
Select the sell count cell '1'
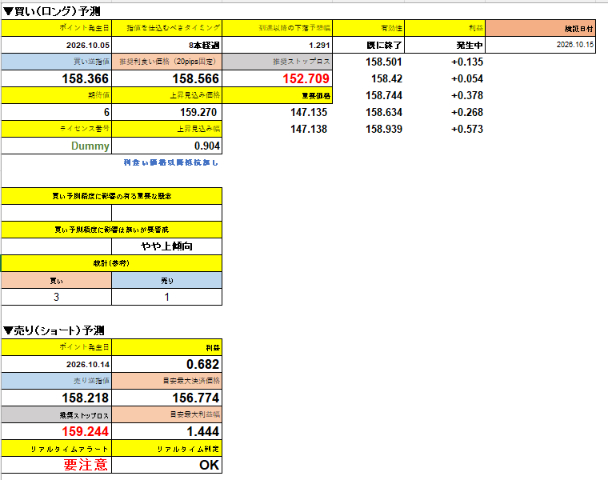point(167,297)
